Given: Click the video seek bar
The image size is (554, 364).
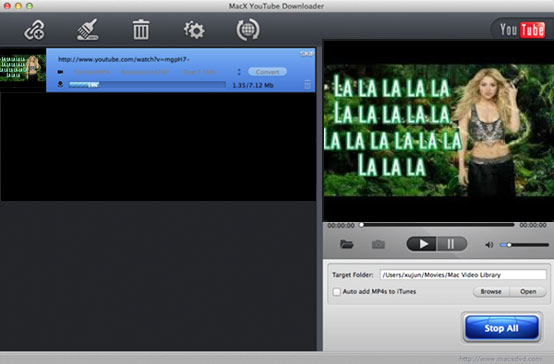Looking at the screenshot, I should (x=437, y=225).
